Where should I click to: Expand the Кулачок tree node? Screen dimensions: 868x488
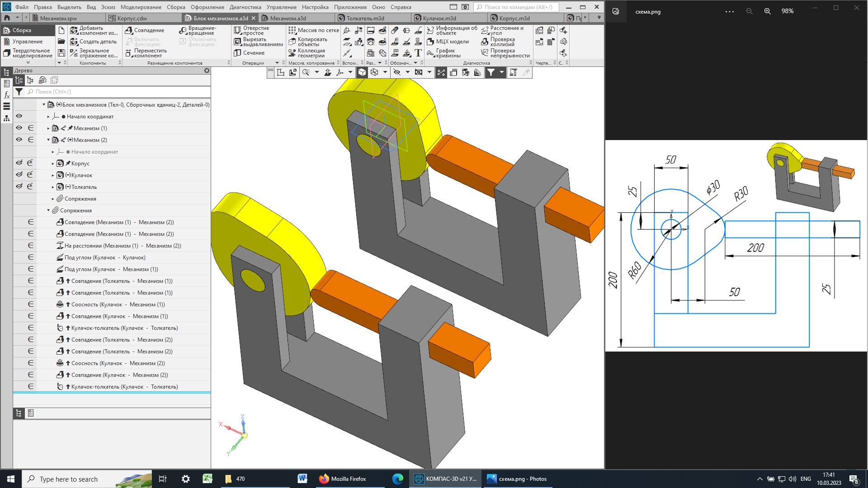[53, 175]
